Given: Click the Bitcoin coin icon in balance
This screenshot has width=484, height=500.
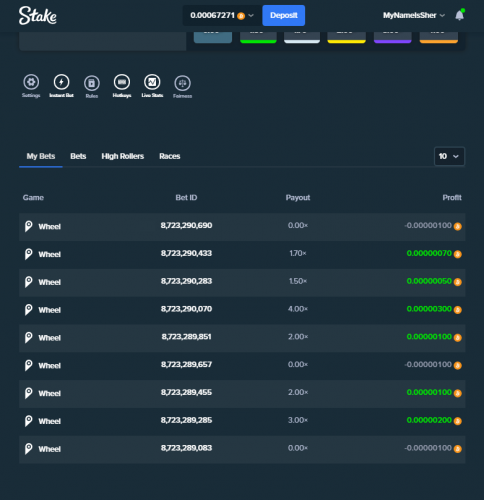Looking at the screenshot, I should tap(241, 16).
